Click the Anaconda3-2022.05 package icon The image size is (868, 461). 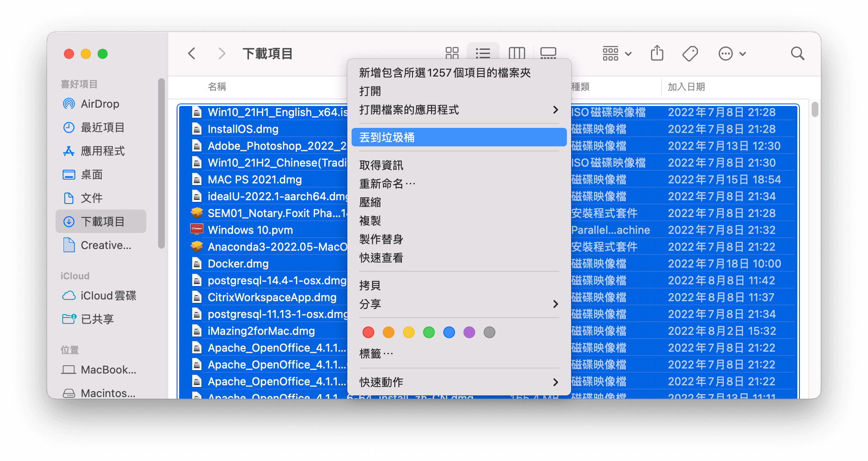196,246
